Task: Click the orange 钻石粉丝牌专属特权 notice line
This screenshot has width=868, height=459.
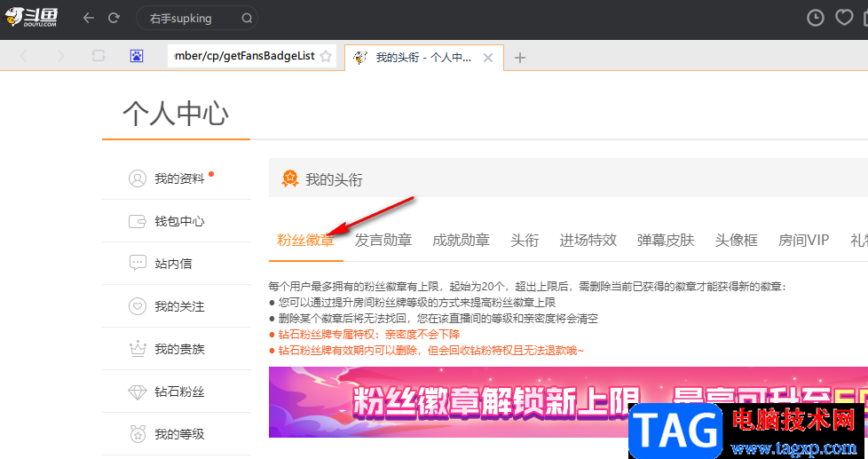Action: [x=364, y=335]
